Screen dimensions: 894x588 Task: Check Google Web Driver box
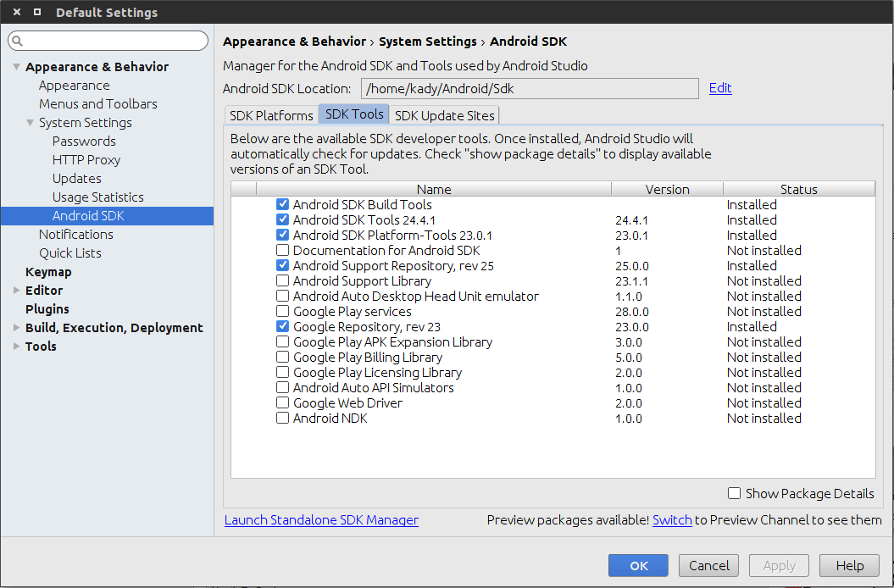[x=282, y=402]
